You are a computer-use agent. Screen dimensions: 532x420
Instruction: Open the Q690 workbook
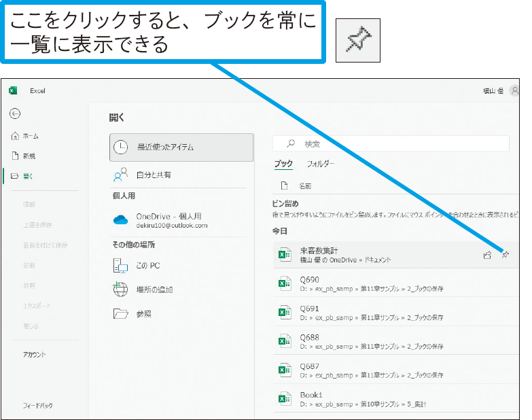(x=395, y=283)
